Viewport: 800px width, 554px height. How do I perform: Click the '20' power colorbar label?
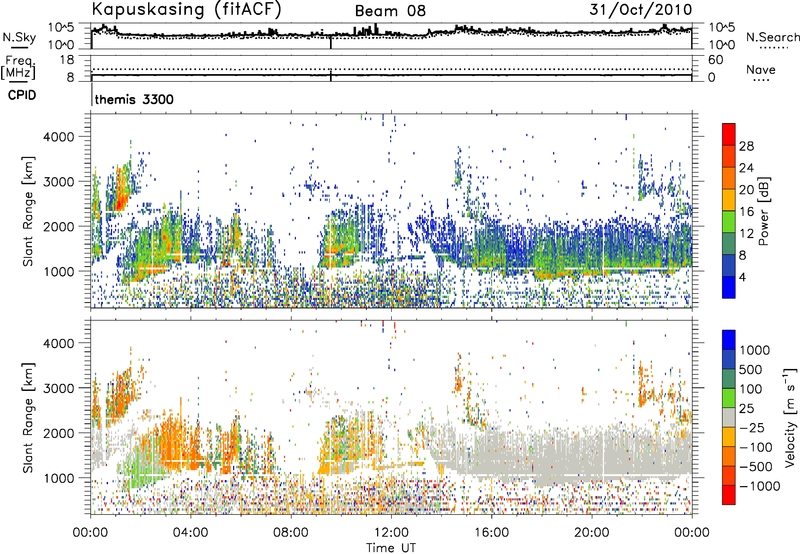[746, 190]
